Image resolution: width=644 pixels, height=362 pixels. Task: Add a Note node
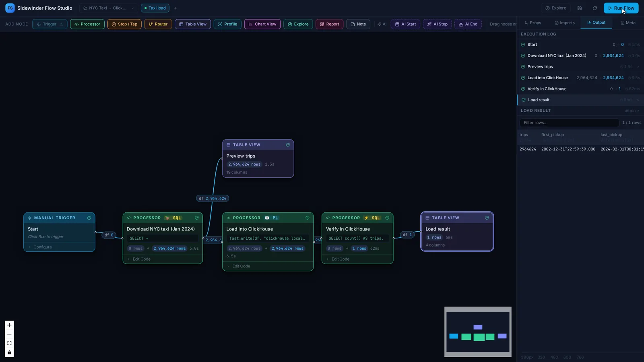(358, 24)
